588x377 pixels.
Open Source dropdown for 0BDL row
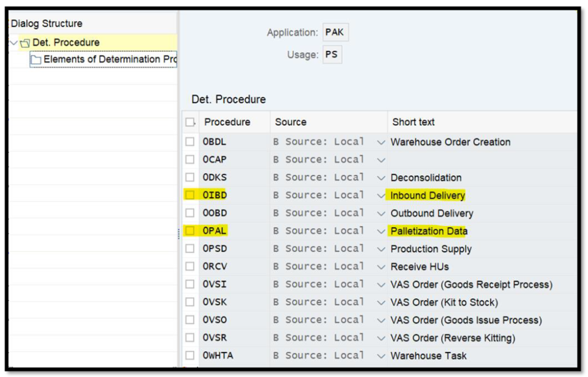(x=381, y=142)
